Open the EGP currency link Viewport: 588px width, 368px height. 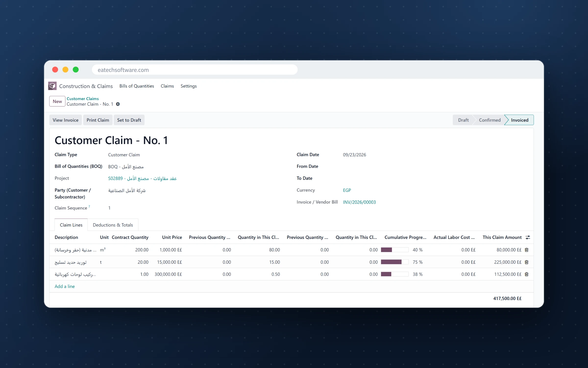click(347, 190)
